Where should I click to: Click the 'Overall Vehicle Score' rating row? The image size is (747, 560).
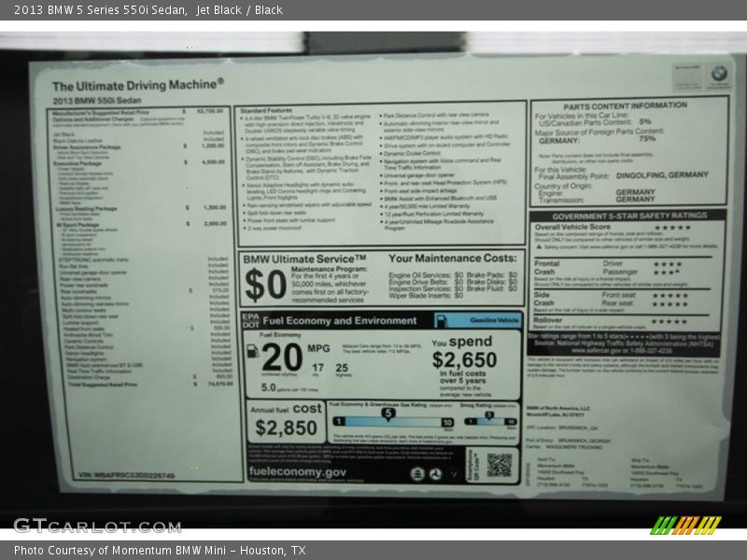click(x=613, y=227)
